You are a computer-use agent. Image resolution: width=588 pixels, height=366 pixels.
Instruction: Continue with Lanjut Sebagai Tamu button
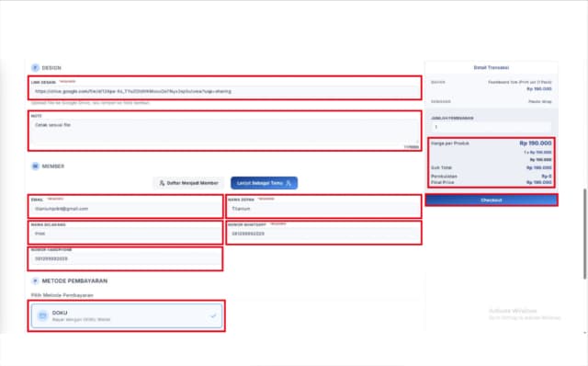[x=264, y=183]
